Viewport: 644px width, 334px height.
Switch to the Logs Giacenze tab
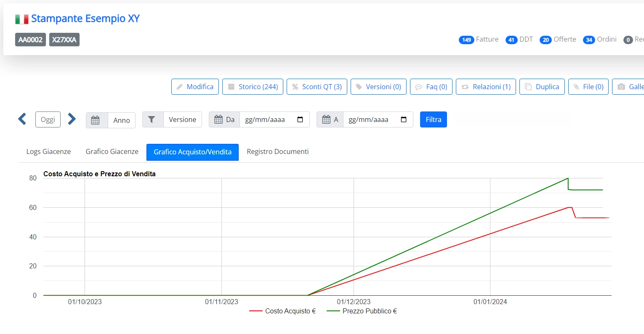coord(48,151)
